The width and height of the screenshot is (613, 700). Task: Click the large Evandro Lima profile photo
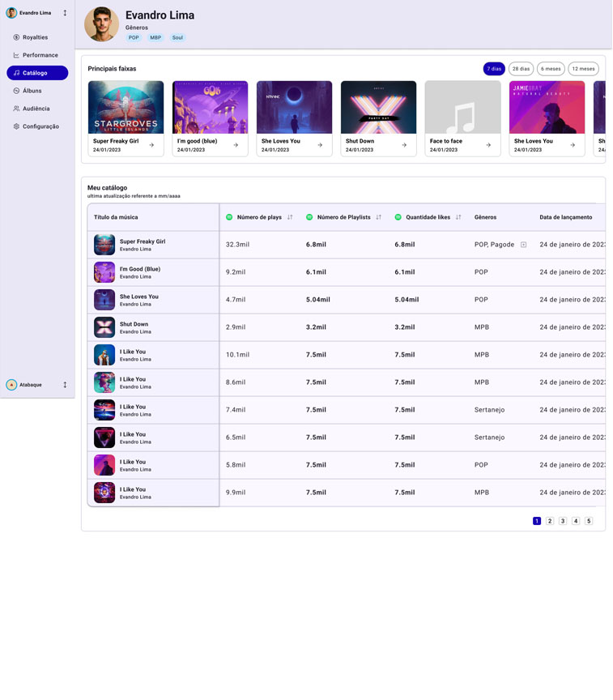(x=102, y=24)
